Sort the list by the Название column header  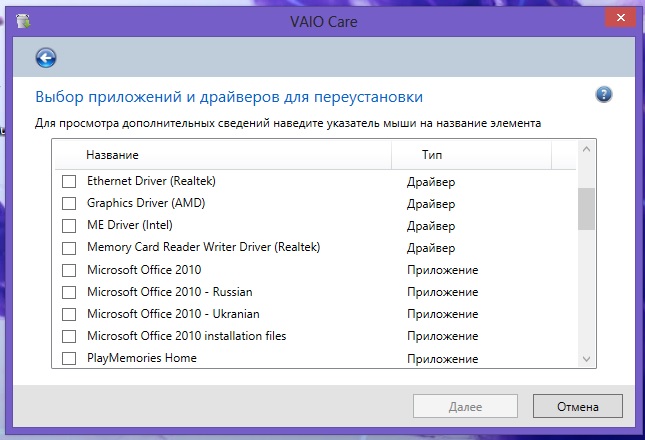(x=223, y=155)
